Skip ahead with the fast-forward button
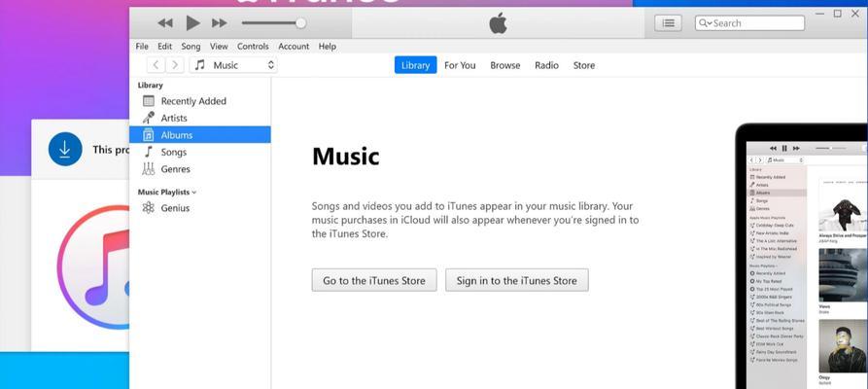Screen dimensions: 868x389 pos(220,22)
